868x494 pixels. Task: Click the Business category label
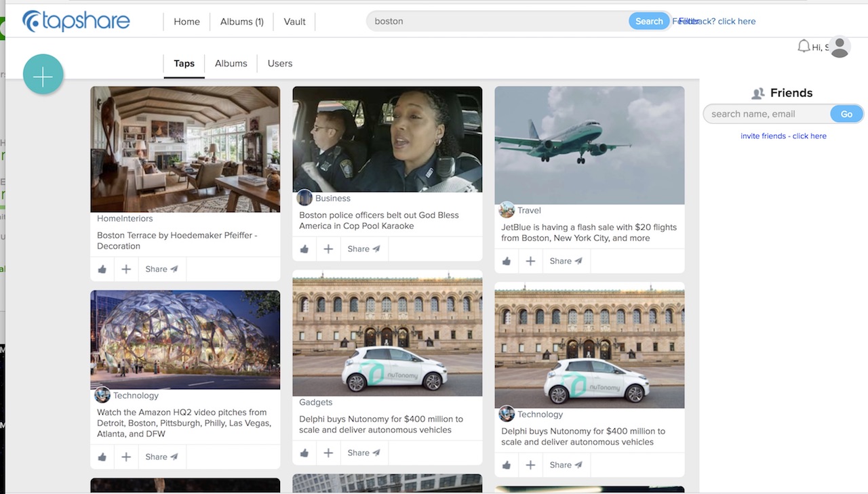click(x=333, y=199)
